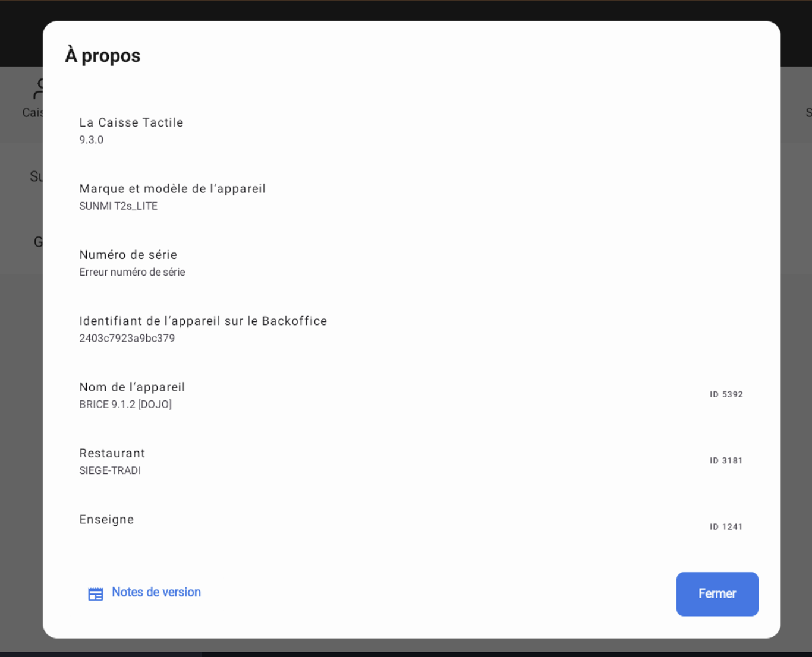812x657 pixels.
Task: Click the À propos dialog title
Action: pyautogui.click(x=103, y=56)
